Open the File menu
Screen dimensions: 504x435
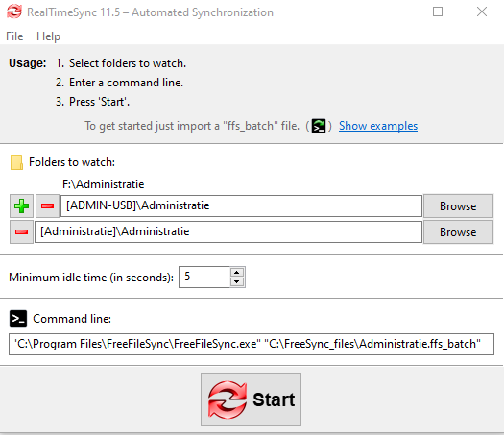14,36
